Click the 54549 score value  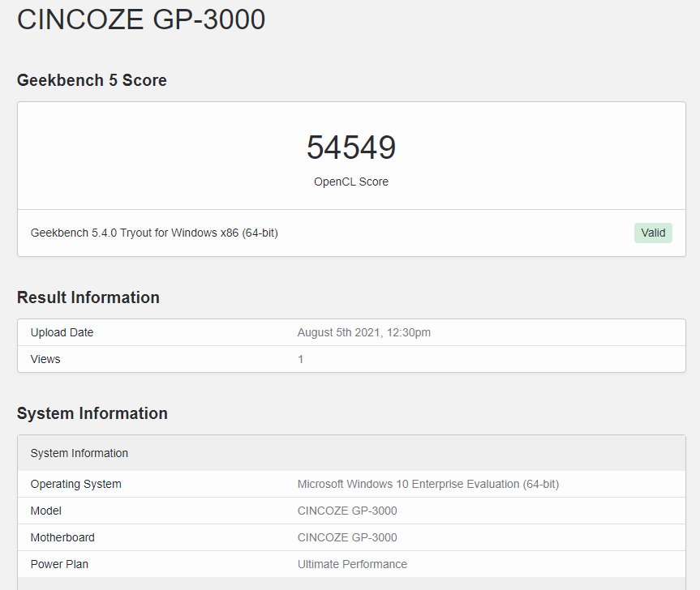351,147
